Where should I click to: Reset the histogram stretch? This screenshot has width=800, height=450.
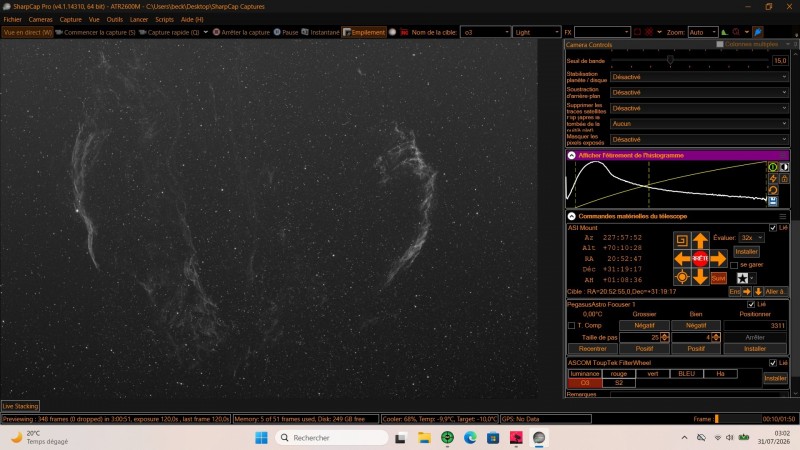[773, 190]
